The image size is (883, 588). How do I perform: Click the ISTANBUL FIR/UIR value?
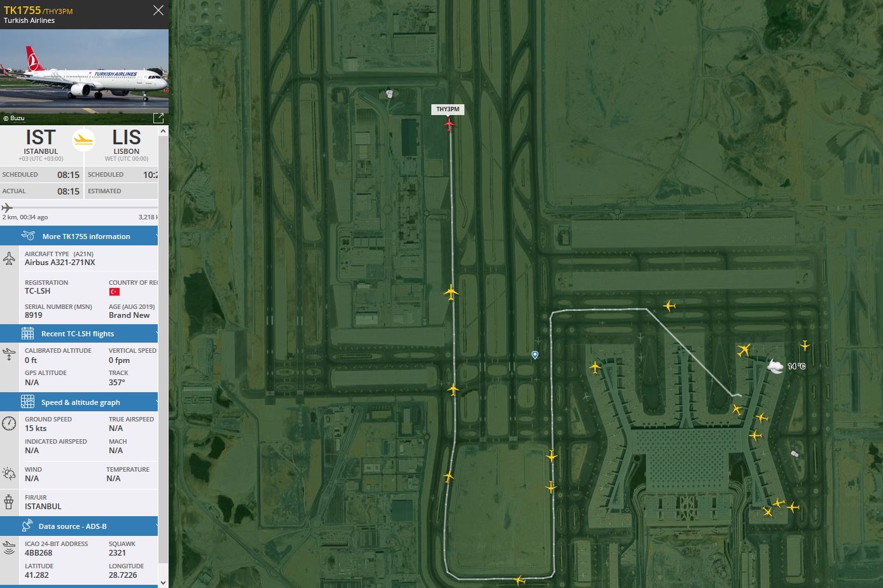(43, 507)
